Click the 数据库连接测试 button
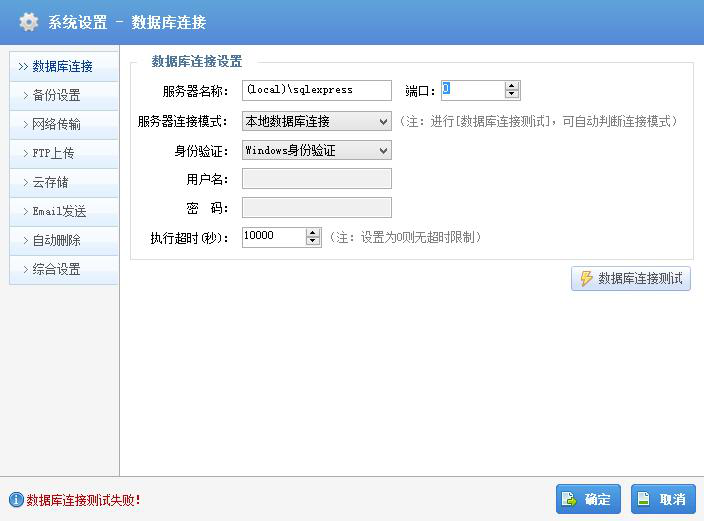This screenshot has width=704, height=521. pyautogui.click(x=631, y=278)
